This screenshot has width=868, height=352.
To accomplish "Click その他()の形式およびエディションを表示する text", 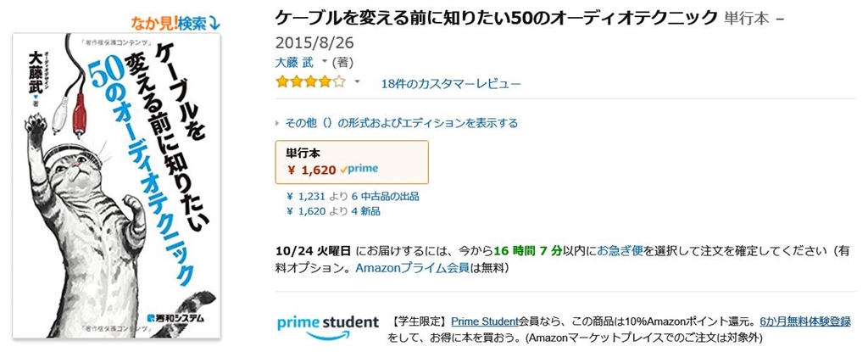I will pos(402,123).
